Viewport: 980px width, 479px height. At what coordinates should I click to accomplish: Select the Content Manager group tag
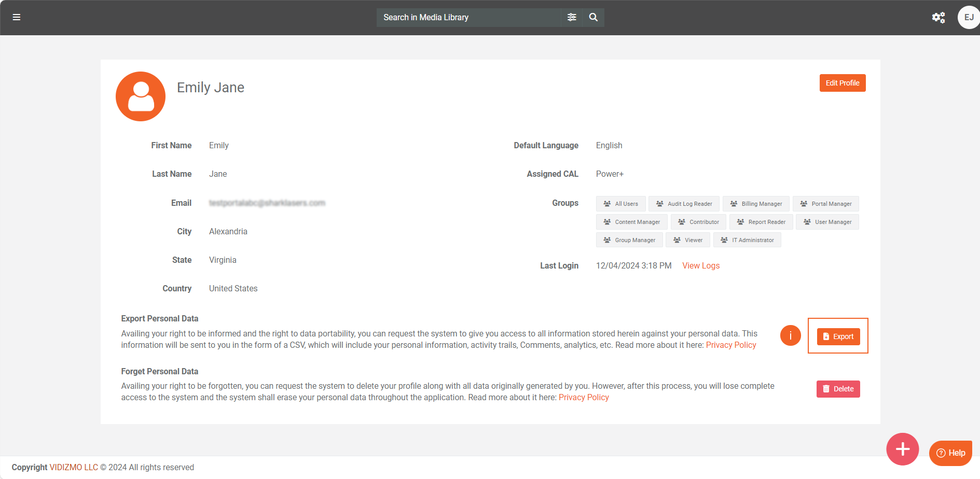pyautogui.click(x=631, y=222)
